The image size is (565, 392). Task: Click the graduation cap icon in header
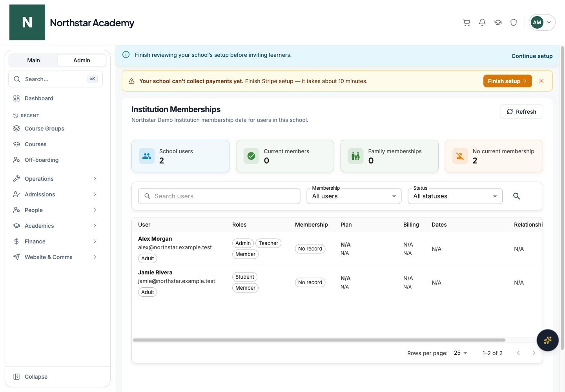tap(498, 22)
